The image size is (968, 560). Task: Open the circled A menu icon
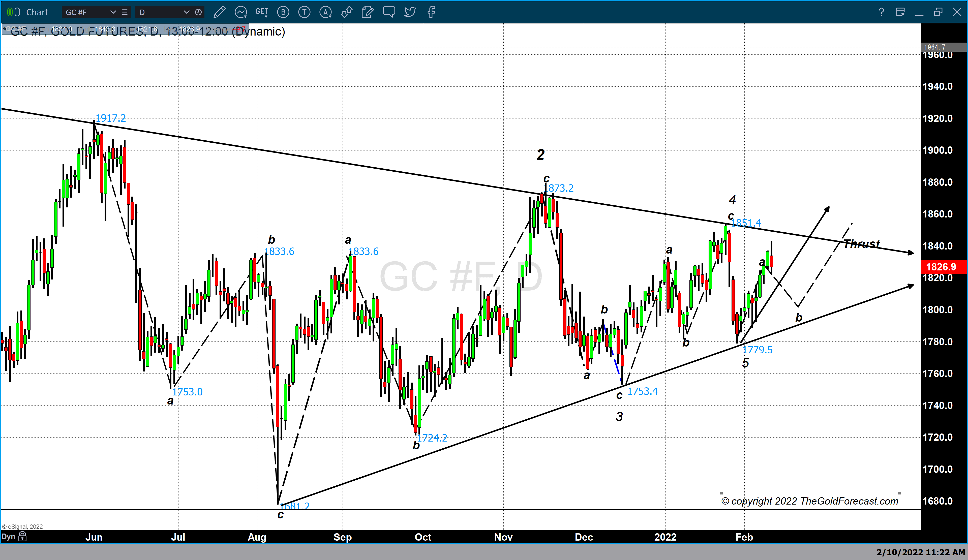325,12
